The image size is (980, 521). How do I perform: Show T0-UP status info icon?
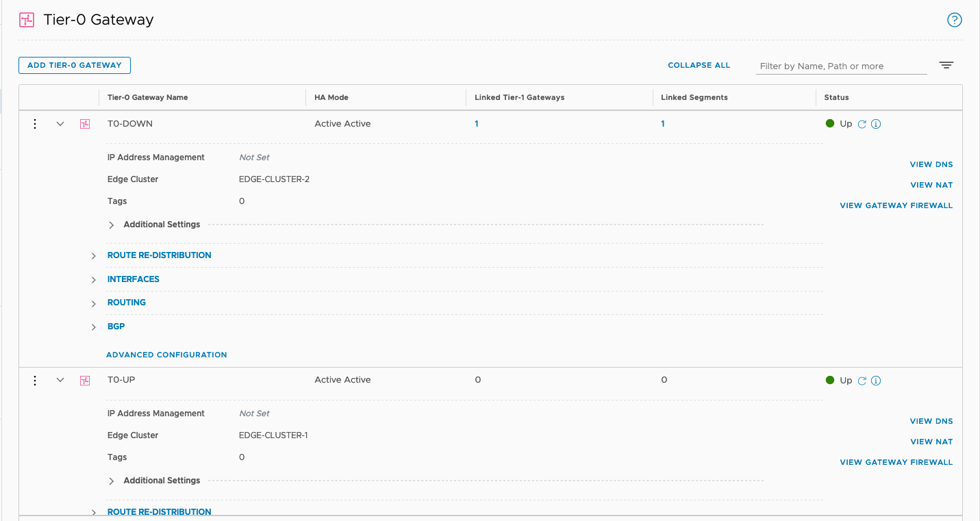point(875,381)
